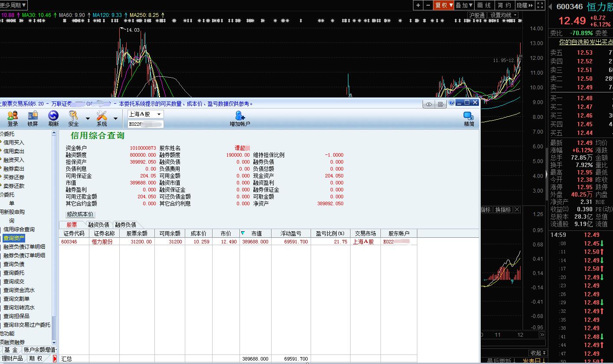Sort by 浮动盈亏 column header
Viewport: 613px width, 364px height.
click(291, 233)
